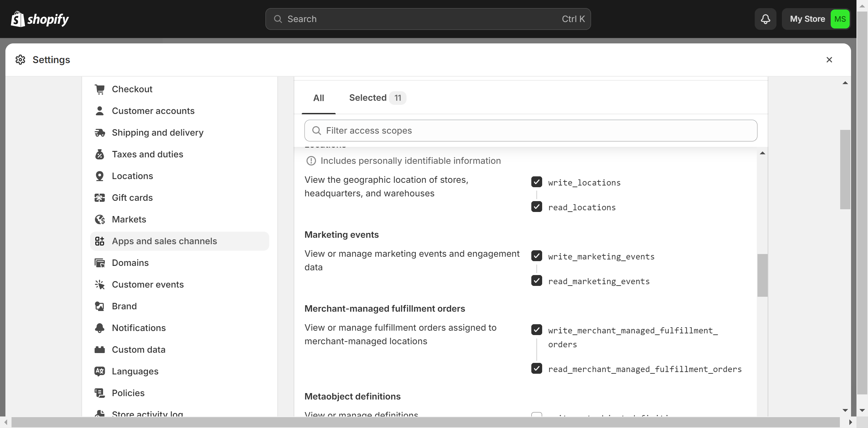Click the Filter access scopes field
The image size is (868, 428).
(531, 131)
